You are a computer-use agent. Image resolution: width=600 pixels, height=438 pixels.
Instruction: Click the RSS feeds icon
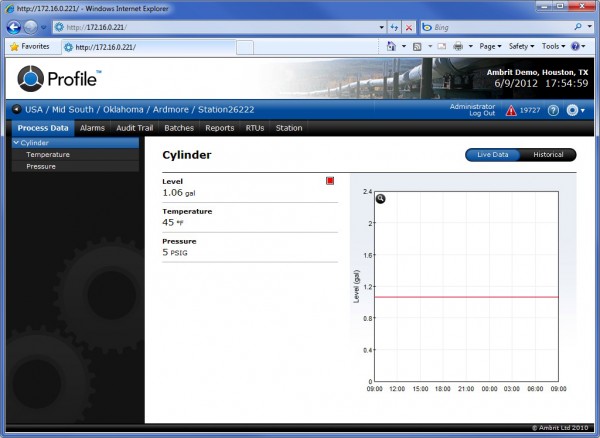click(417, 47)
